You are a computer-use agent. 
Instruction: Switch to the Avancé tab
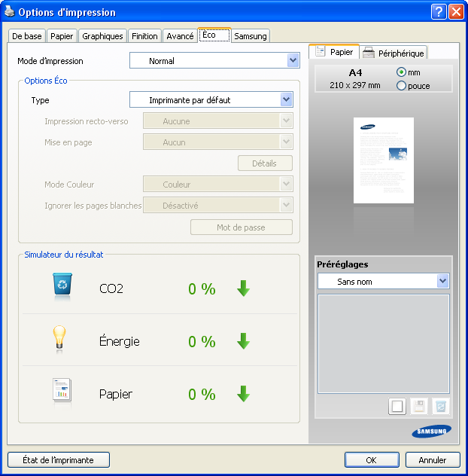coord(180,36)
